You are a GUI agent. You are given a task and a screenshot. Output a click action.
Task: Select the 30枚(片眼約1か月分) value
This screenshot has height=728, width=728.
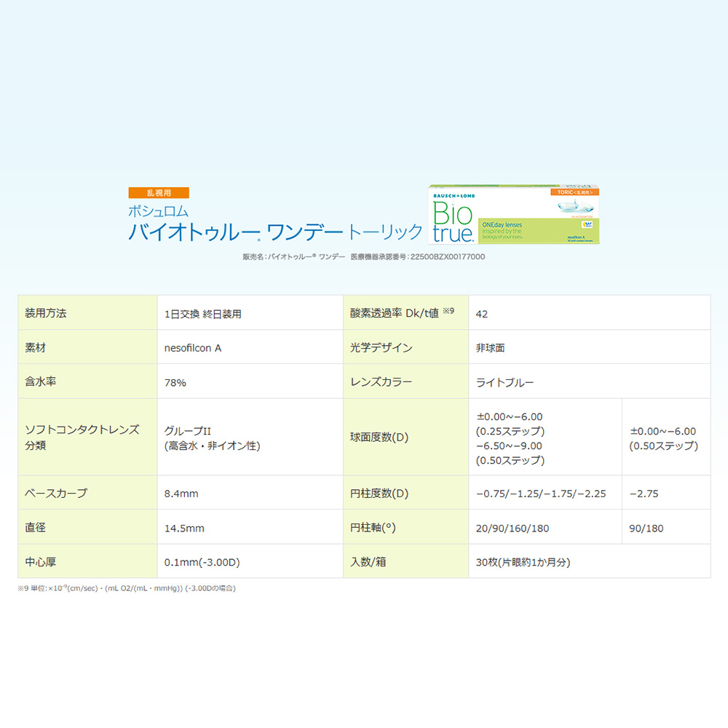point(523,562)
